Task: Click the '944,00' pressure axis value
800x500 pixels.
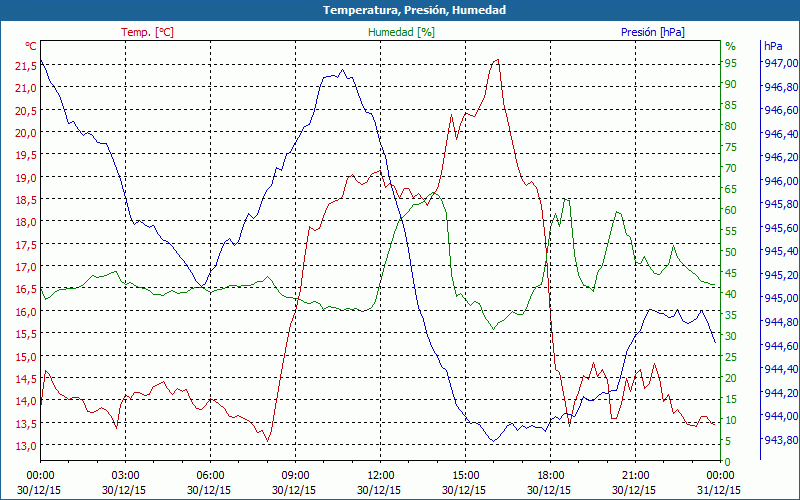Action: click(780, 416)
